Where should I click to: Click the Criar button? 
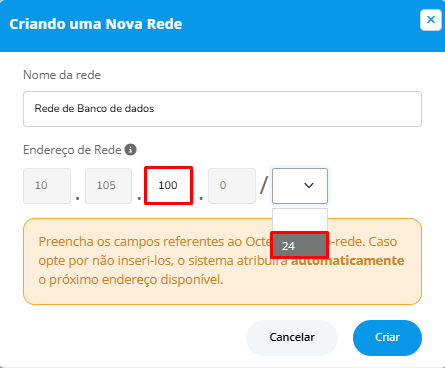tap(387, 338)
